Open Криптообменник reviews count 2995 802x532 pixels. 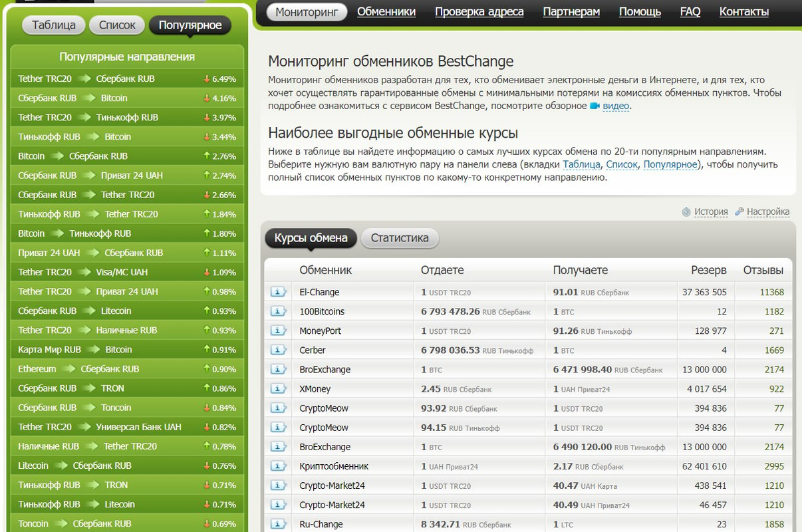(x=774, y=466)
